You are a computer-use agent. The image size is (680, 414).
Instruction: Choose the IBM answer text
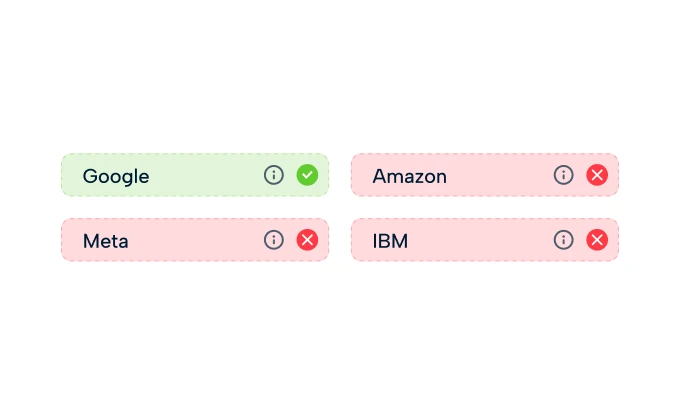coord(390,241)
